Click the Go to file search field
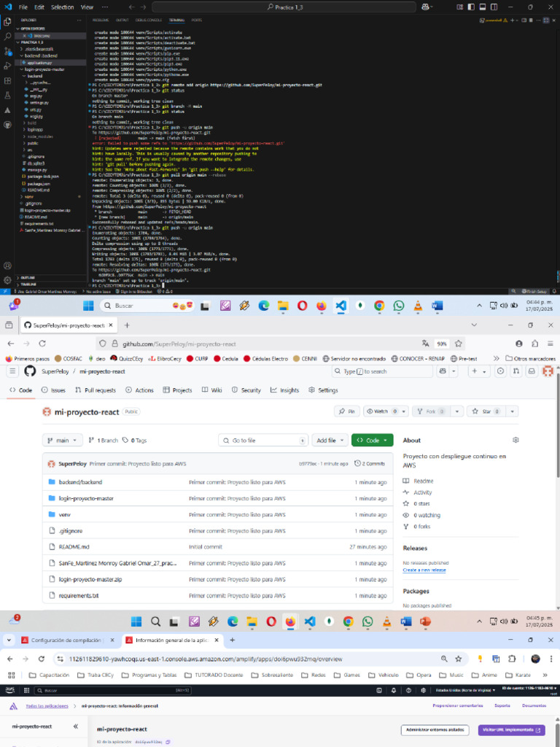The height and width of the screenshot is (747, 560). (263, 441)
